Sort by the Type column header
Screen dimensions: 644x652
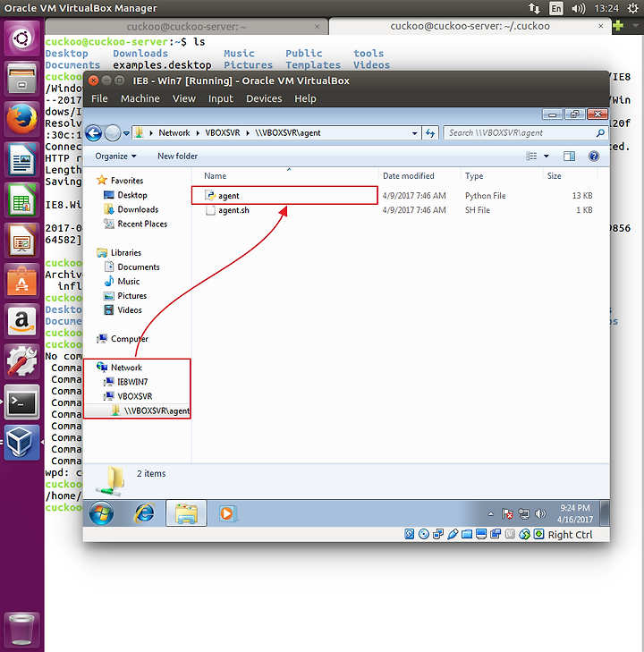tap(474, 176)
